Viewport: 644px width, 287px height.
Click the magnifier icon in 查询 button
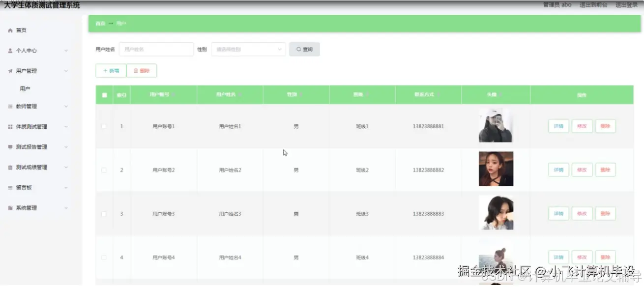298,49
